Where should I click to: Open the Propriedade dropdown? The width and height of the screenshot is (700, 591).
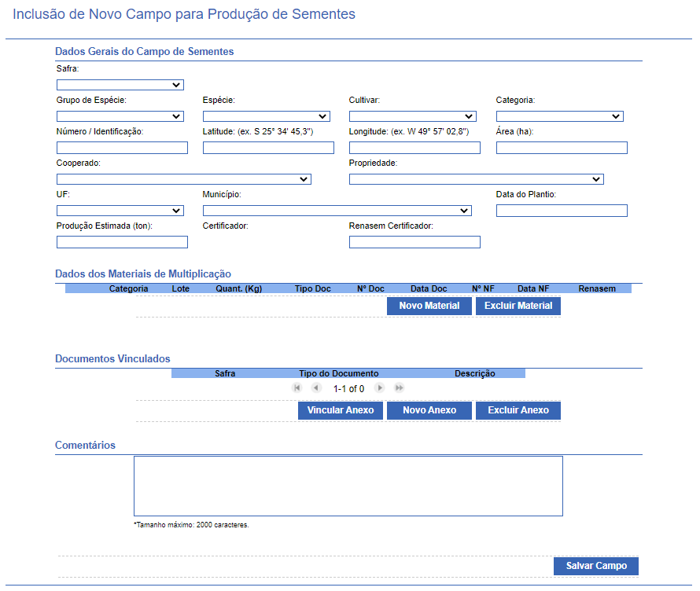point(477,179)
